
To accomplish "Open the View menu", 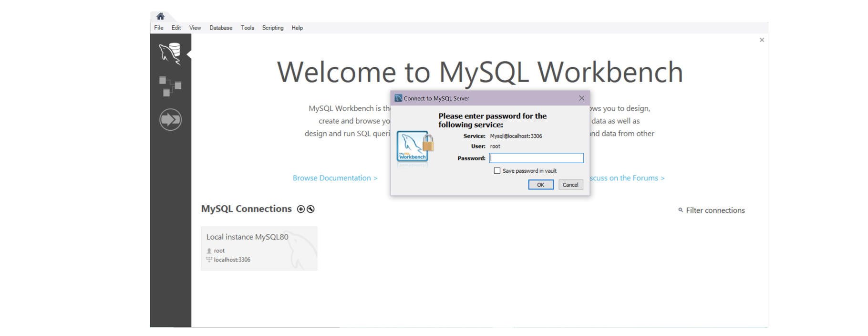I will click(x=195, y=28).
